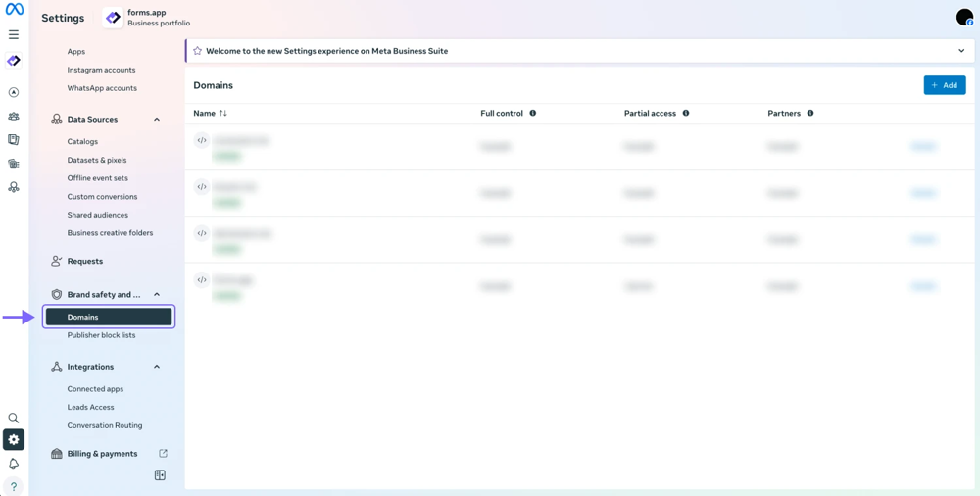The height and width of the screenshot is (496, 980).
Task: Open Custom conversions
Action: pos(103,196)
